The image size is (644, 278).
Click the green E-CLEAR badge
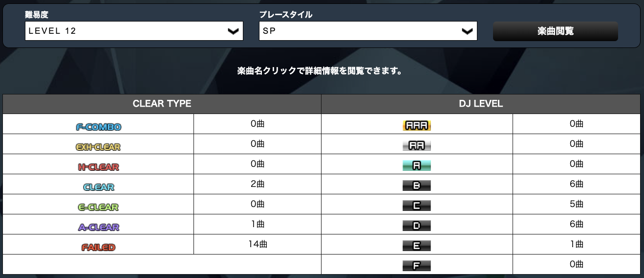99,207
